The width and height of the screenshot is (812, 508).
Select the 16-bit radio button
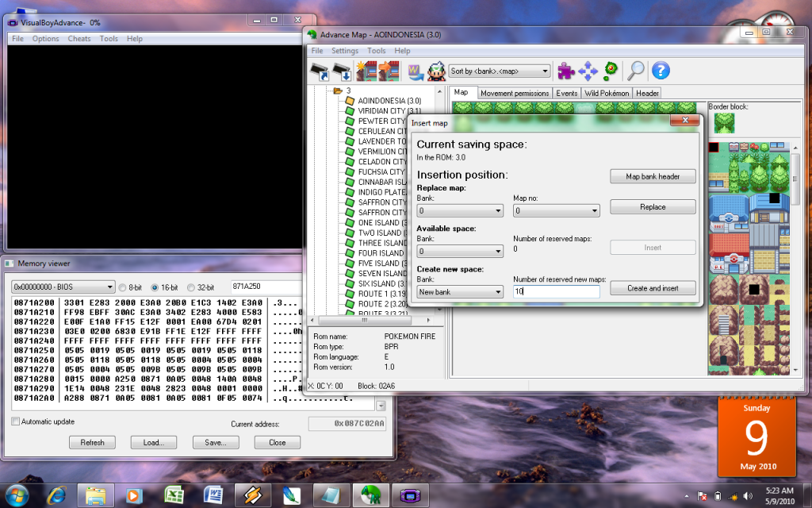click(x=155, y=287)
